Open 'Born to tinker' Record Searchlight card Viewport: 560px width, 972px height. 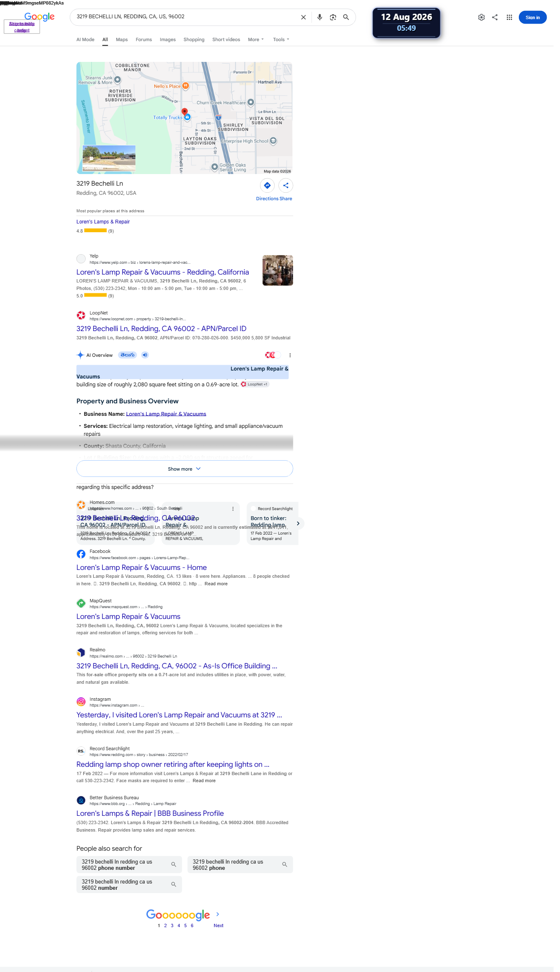273,523
